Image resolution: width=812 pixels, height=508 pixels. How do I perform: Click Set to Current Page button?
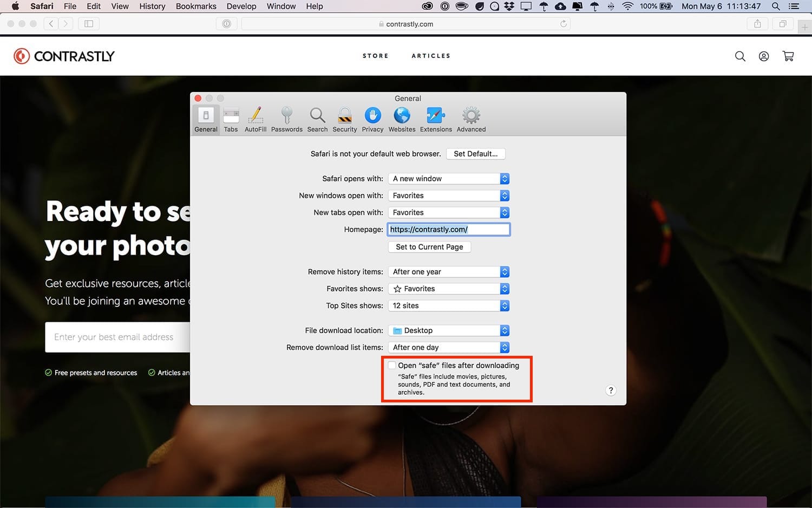point(429,247)
